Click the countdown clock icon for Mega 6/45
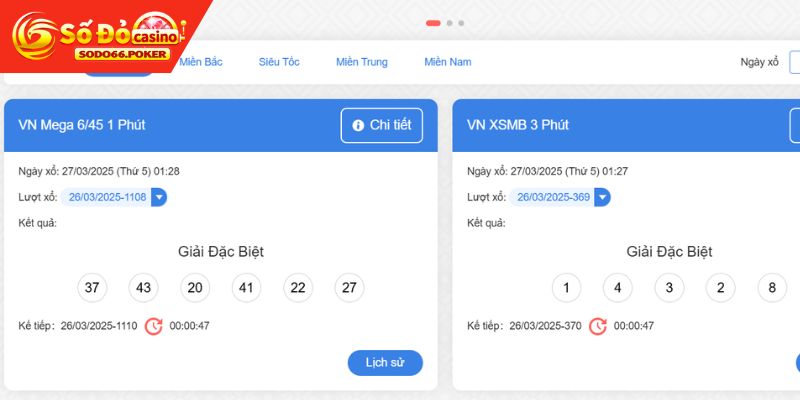The image size is (800, 400). [154, 326]
